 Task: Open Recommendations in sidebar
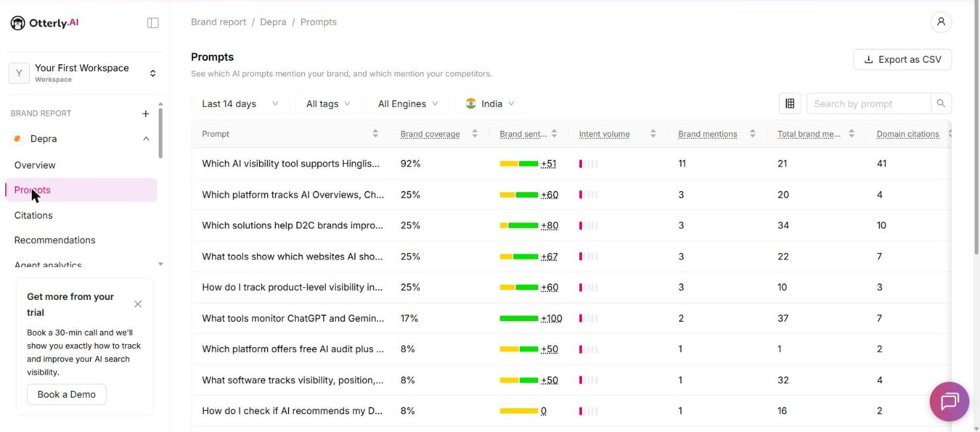55,240
